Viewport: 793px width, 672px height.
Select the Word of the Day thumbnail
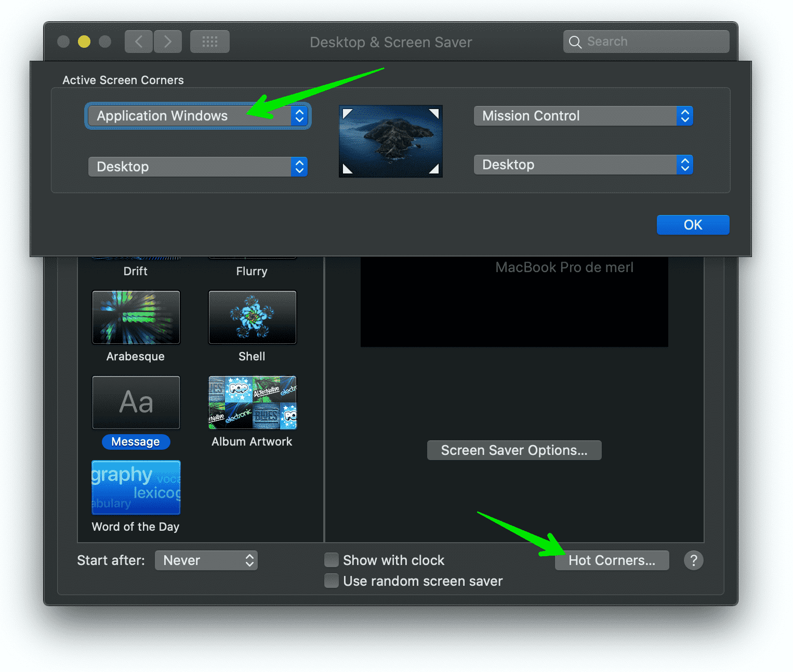(136, 488)
